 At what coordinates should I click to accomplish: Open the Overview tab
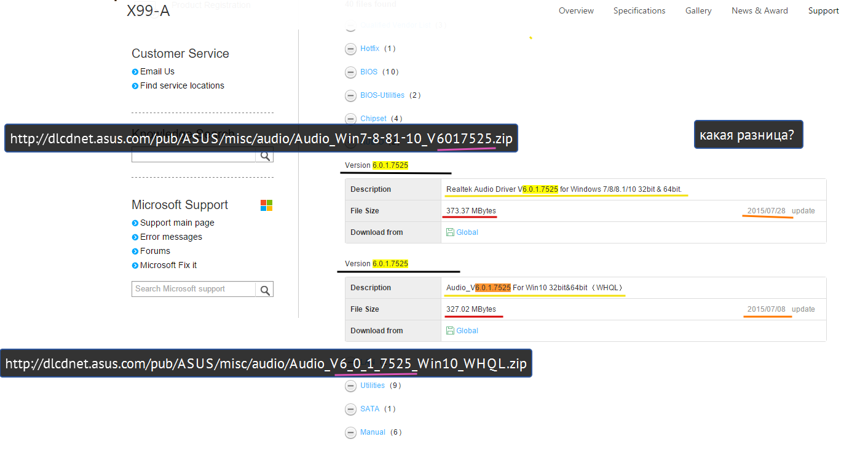click(x=576, y=10)
